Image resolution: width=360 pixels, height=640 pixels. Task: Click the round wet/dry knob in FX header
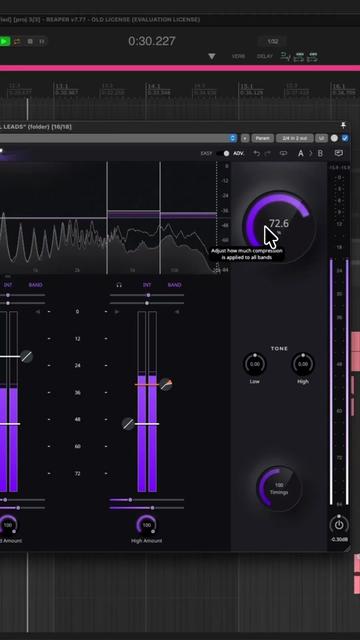[x=334, y=138]
